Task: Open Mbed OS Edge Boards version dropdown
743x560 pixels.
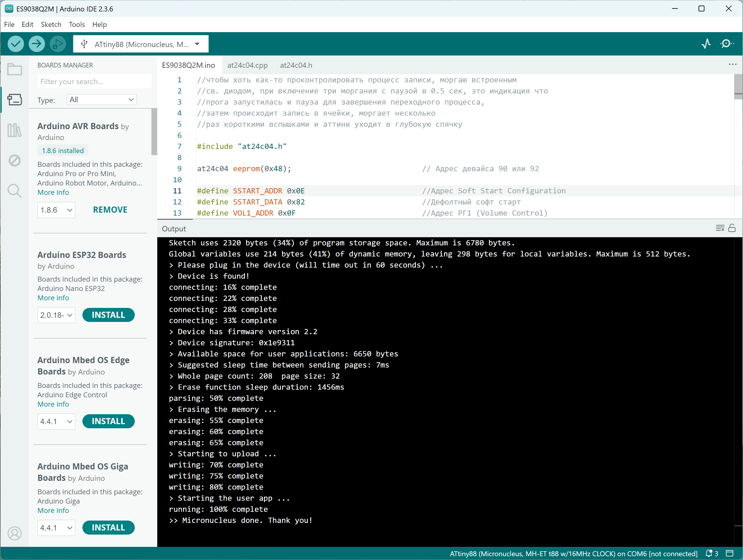Action: [56, 422]
